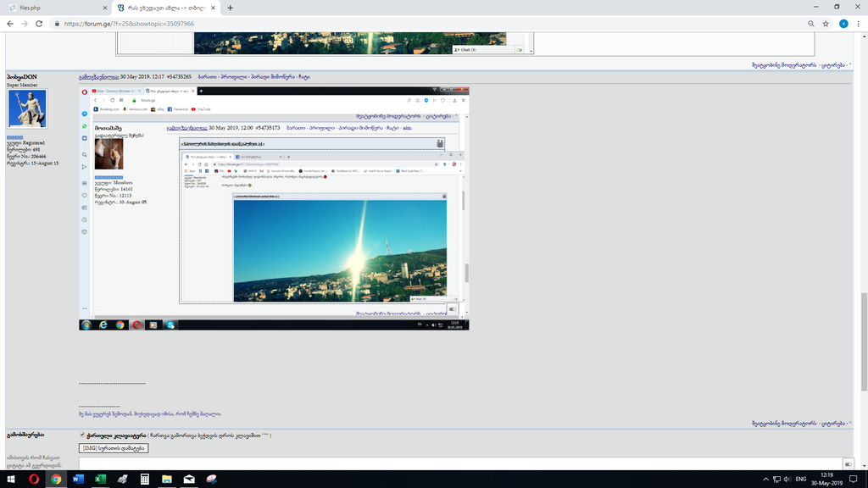
Task: Open the scanner/fax taskbar icon
Action: click(122, 480)
